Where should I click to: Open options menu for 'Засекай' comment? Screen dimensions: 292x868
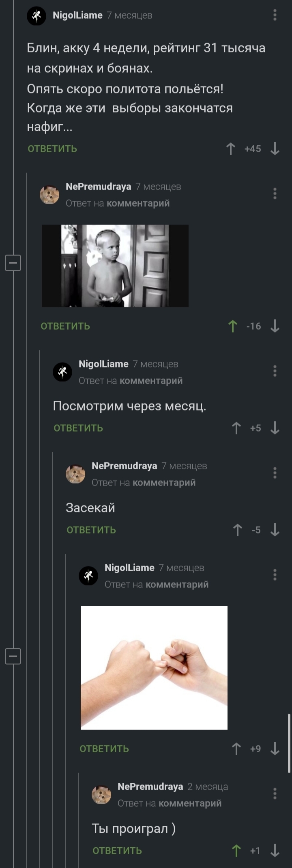click(275, 473)
